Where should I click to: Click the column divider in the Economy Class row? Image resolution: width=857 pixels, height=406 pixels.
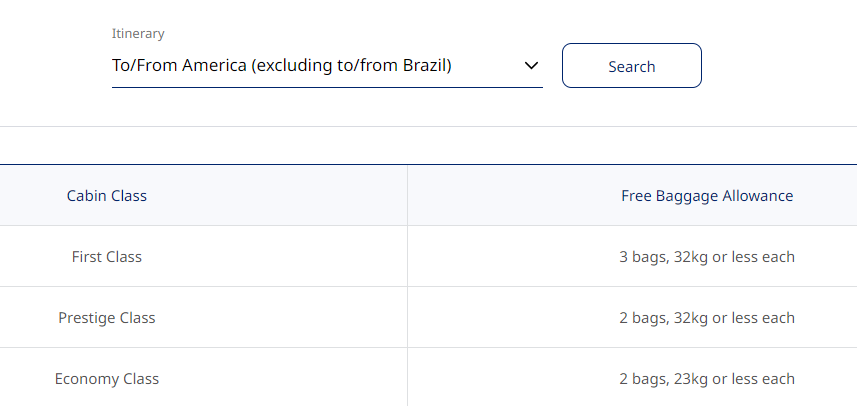click(407, 379)
